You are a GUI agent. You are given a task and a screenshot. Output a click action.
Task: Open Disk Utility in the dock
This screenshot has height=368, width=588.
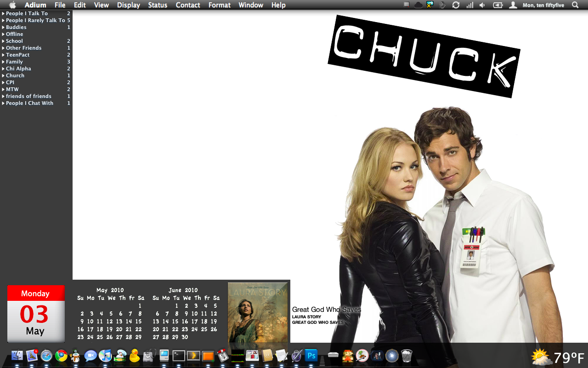click(149, 356)
